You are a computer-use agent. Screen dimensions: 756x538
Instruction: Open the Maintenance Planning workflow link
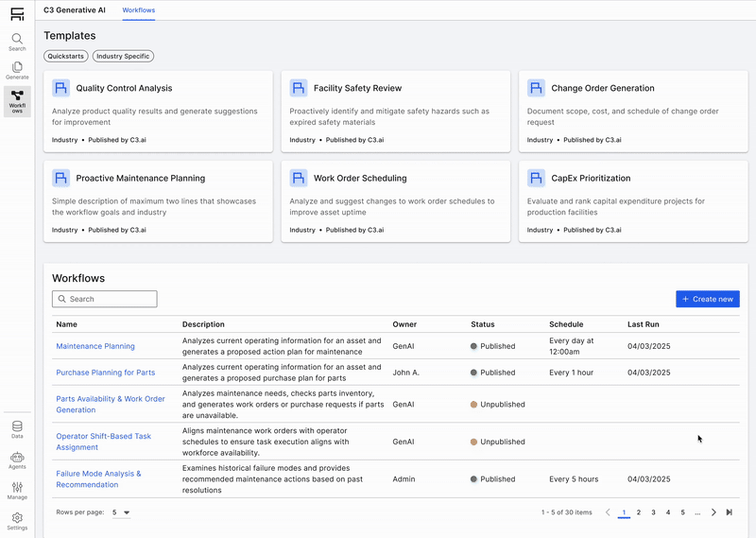click(95, 346)
